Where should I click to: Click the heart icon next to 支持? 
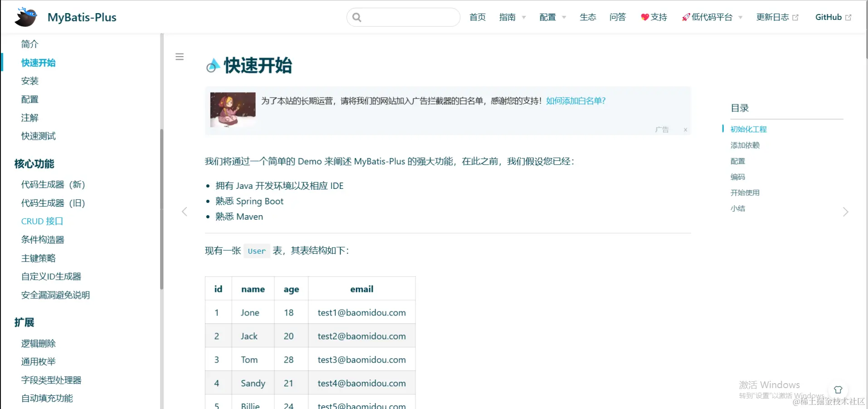(x=645, y=17)
